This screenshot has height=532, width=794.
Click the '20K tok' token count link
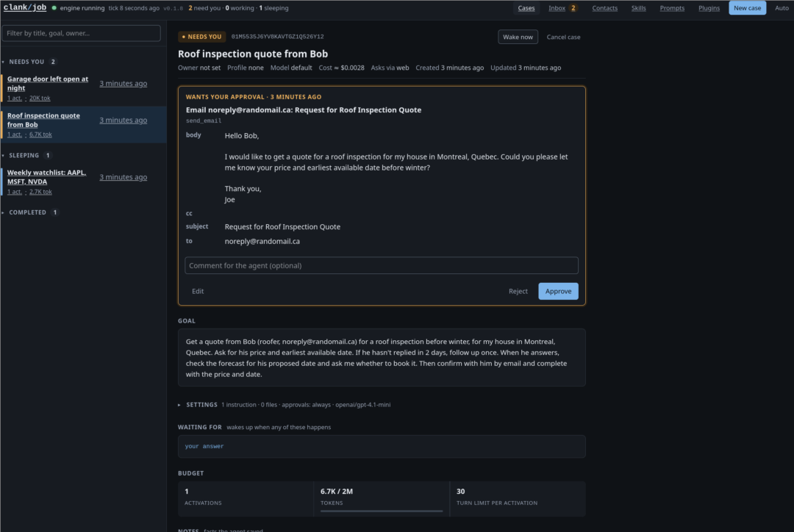point(40,98)
